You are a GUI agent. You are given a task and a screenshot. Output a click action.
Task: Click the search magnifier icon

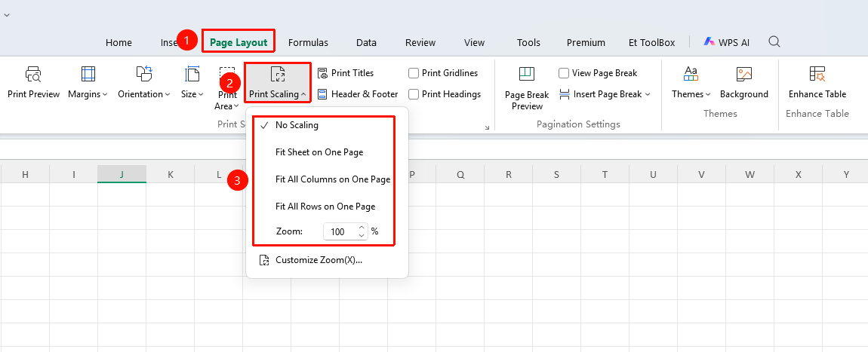tap(775, 42)
